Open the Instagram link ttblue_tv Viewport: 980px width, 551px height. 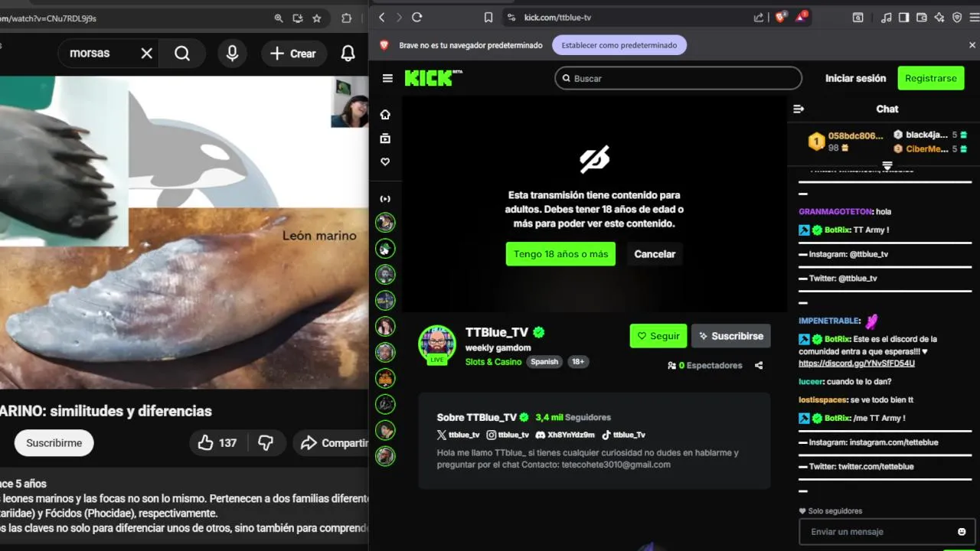click(x=508, y=435)
